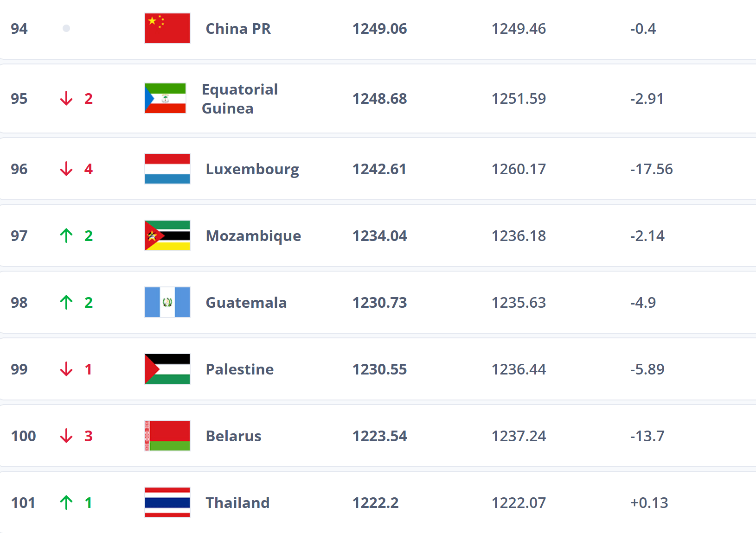The height and width of the screenshot is (533, 756).
Task: Click the Mozambique flag icon
Action: 167,235
